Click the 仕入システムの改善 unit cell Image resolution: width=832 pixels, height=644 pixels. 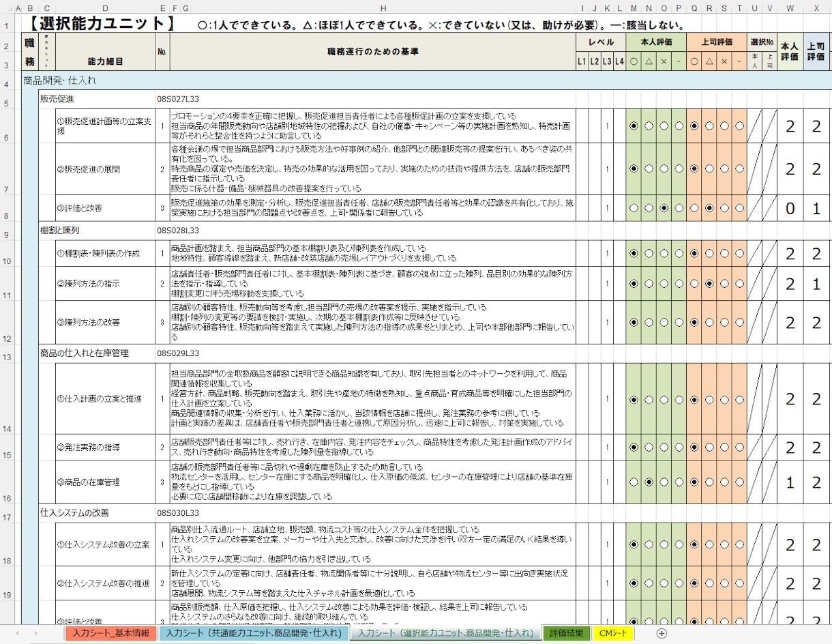tap(74, 512)
